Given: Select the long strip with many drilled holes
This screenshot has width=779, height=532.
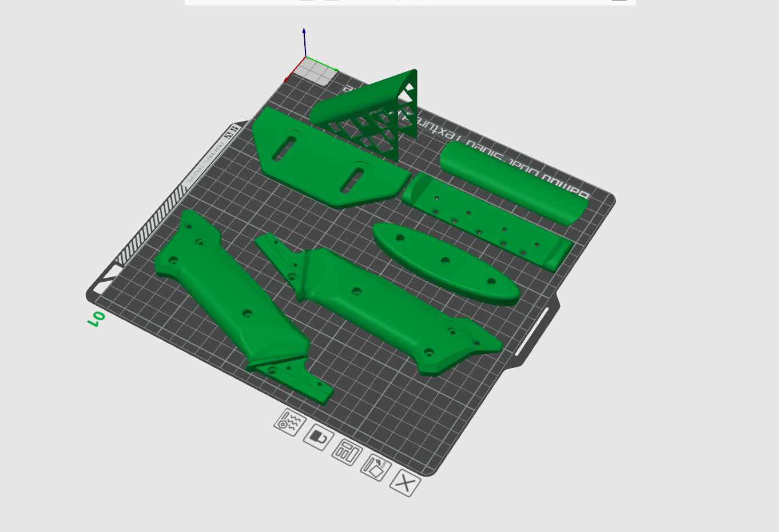Looking at the screenshot, I should [x=486, y=222].
